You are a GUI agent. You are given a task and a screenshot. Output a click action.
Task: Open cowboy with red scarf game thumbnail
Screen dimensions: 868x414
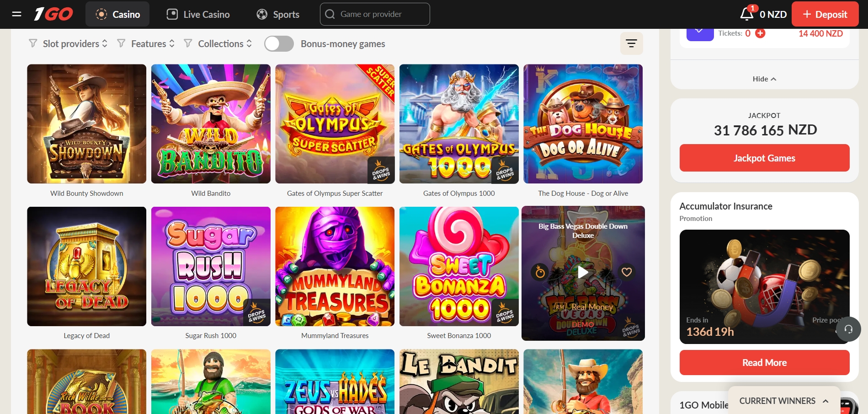[583, 382]
